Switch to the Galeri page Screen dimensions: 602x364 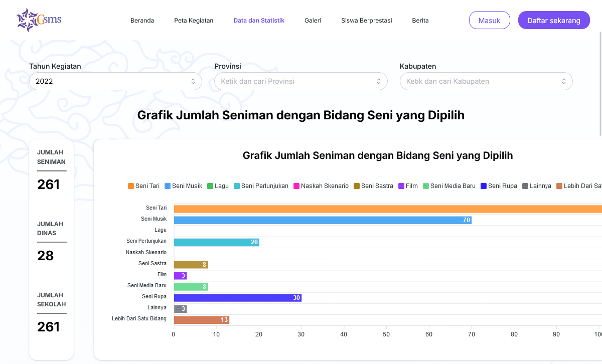point(313,20)
